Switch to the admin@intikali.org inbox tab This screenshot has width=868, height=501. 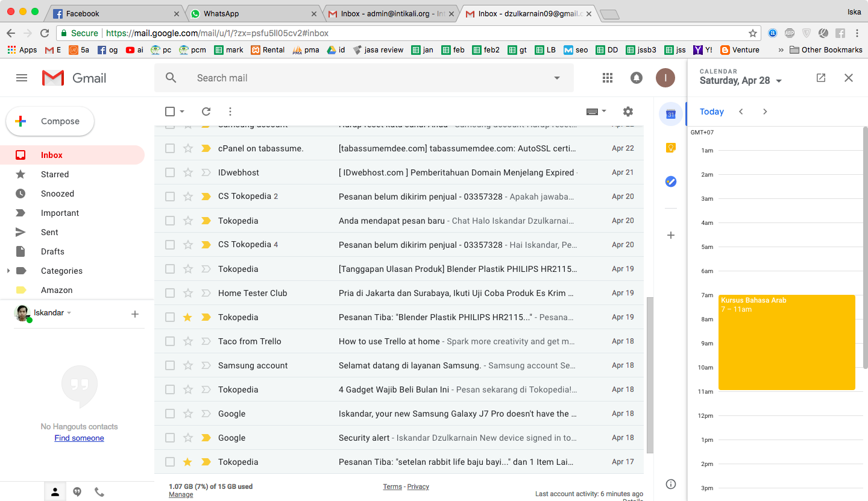[x=389, y=12]
